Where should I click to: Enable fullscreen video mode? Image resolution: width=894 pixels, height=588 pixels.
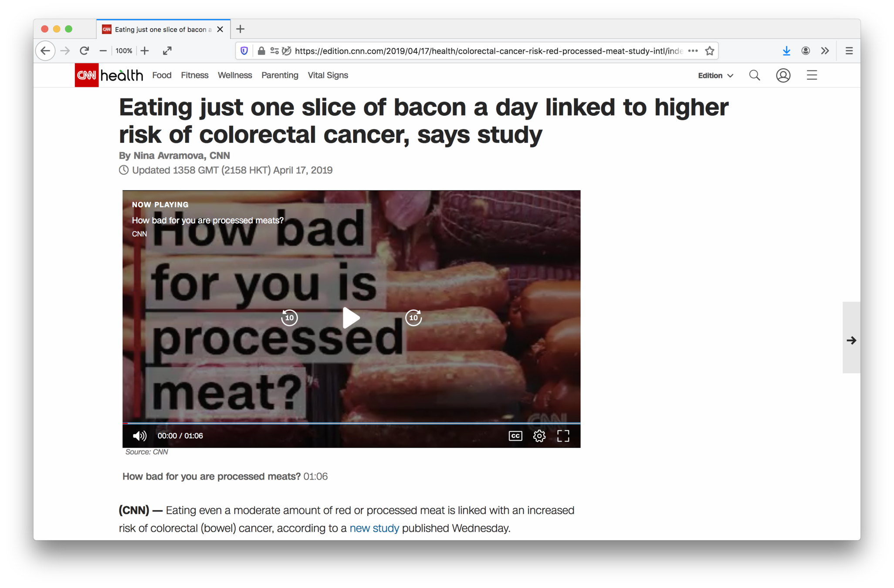point(562,435)
